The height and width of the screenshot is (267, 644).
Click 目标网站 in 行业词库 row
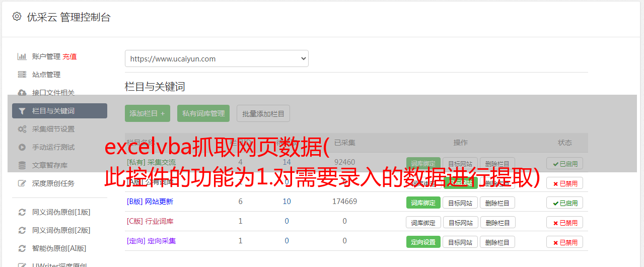point(460,222)
